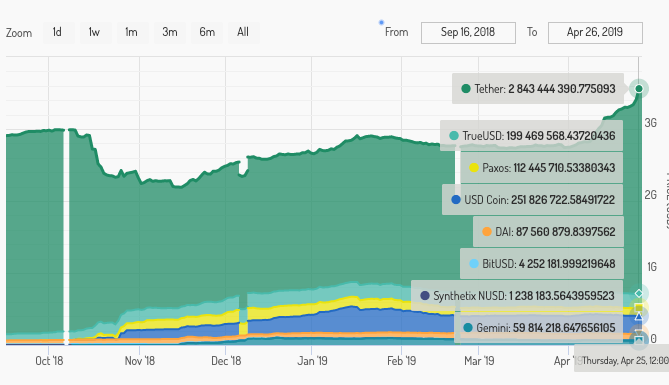Edit the From date field Sep 16, 2018
Viewport: 669px width, 385px height.
coord(468,33)
